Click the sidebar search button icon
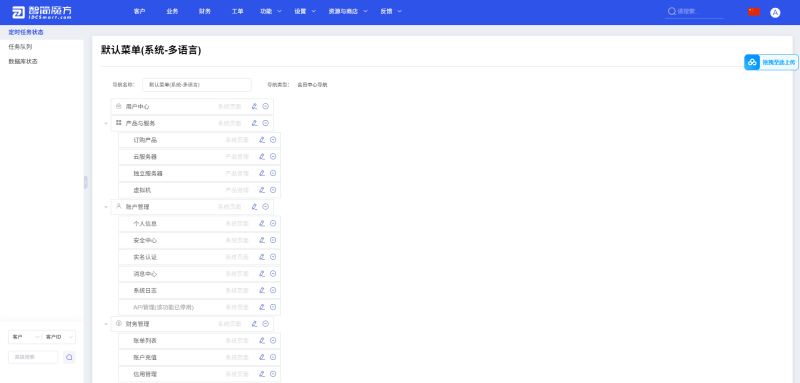The image size is (800, 383). pos(69,357)
